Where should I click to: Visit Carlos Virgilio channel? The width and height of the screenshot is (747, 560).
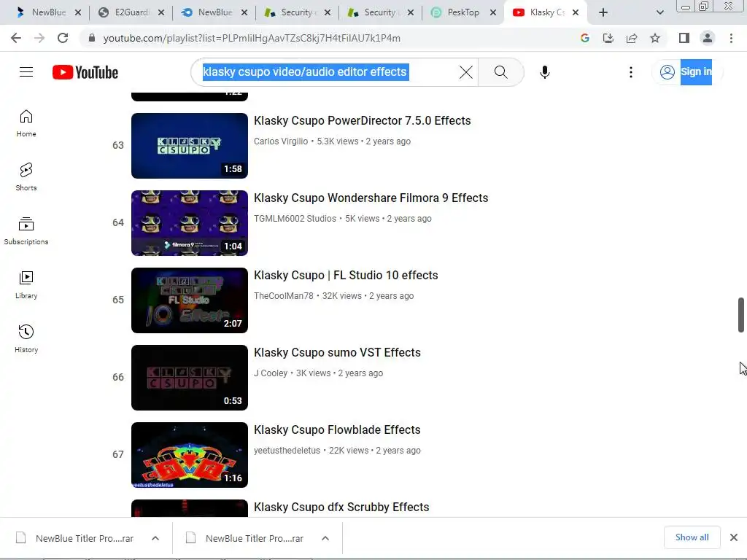pos(281,141)
